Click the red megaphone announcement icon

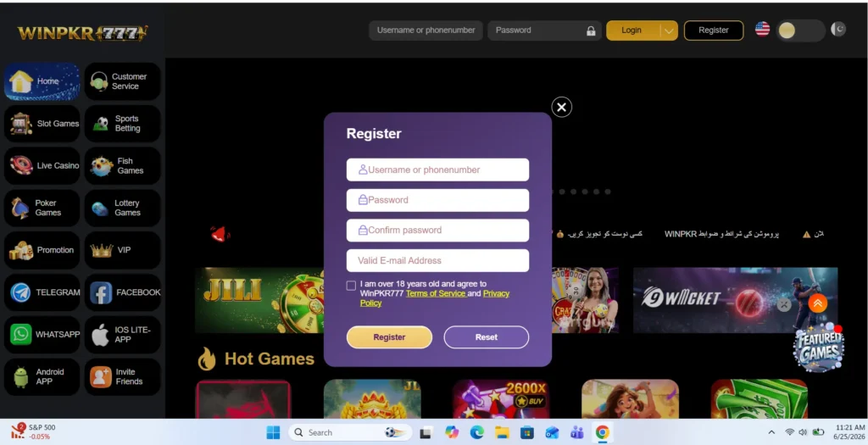[220, 234]
